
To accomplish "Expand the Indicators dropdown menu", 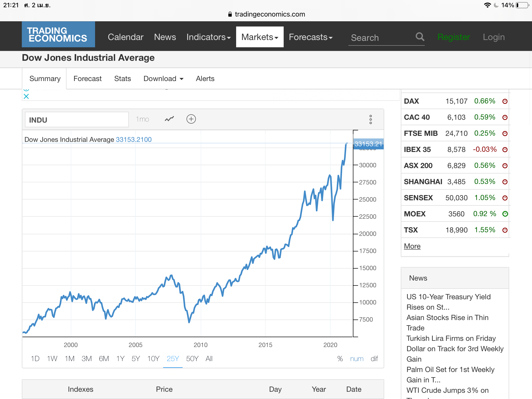I will click(208, 37).
